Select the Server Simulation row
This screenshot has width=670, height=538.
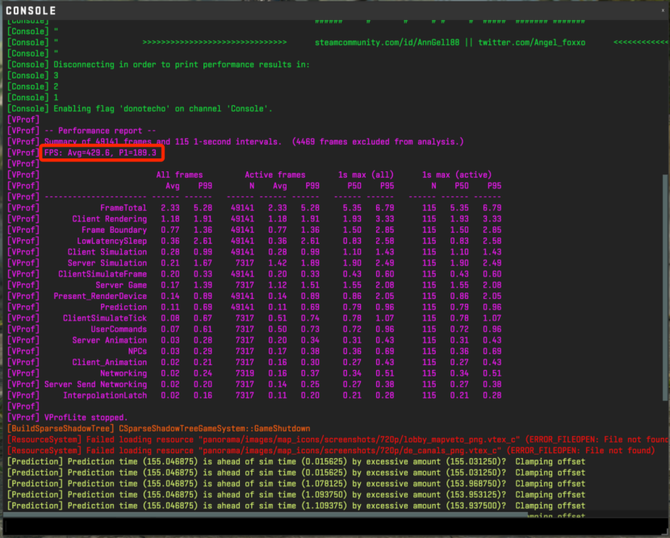coord(300,262)
